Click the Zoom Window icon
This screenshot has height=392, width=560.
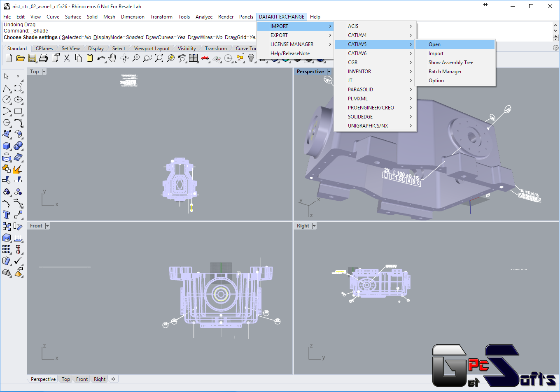coord(147,58)
